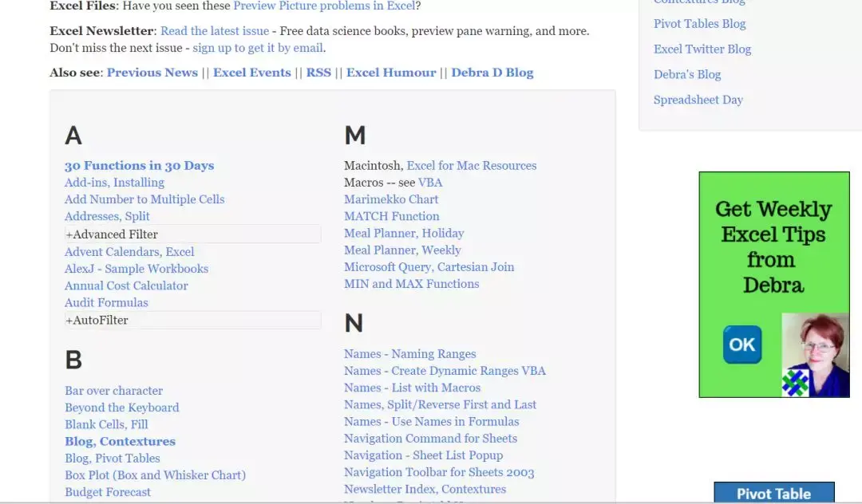The image size is (862, 504).
Task: Open the MATCH Function link
Action: 391,216
